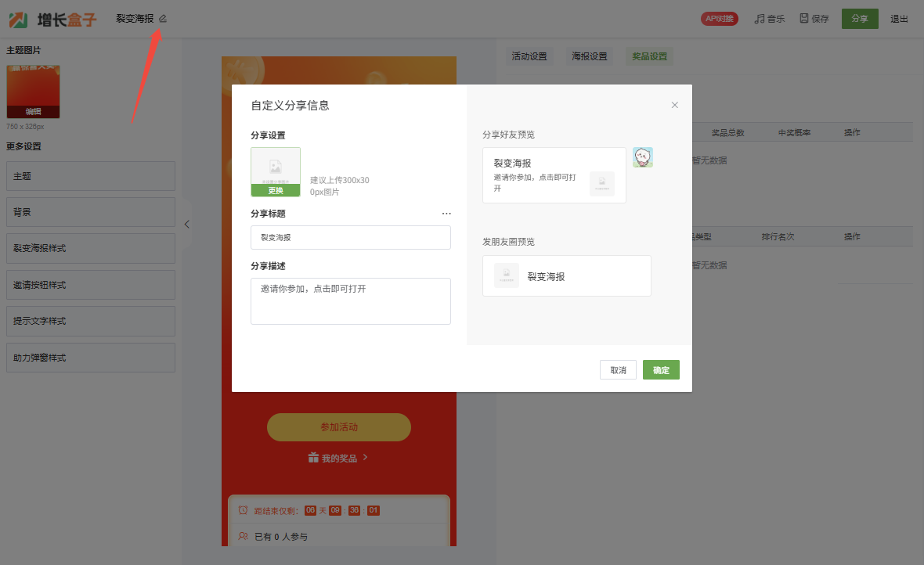Image resolution: width=924 pixels, height=565 pixels.
Task: Click the 确定 confirm button
Action: pos(661,370)
